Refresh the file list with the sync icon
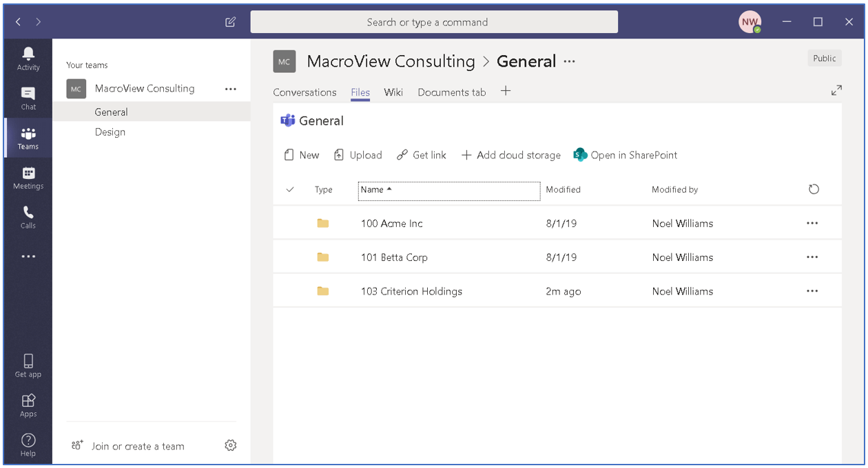The width and height of the screenshot is (868, 468). pyautogui.click(x=814, y=189)
